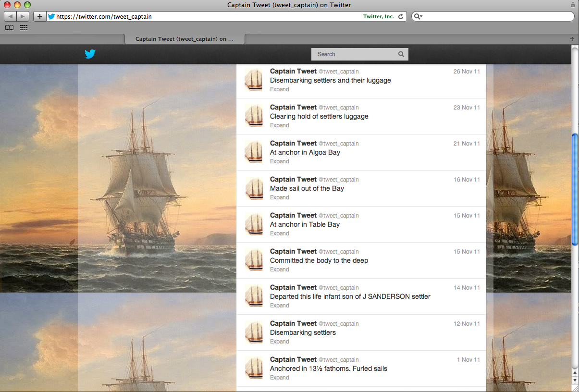Expand the 'Departed this life infant son' tweet
Viewport: 579px width, 392px height.
coord(280,306)
